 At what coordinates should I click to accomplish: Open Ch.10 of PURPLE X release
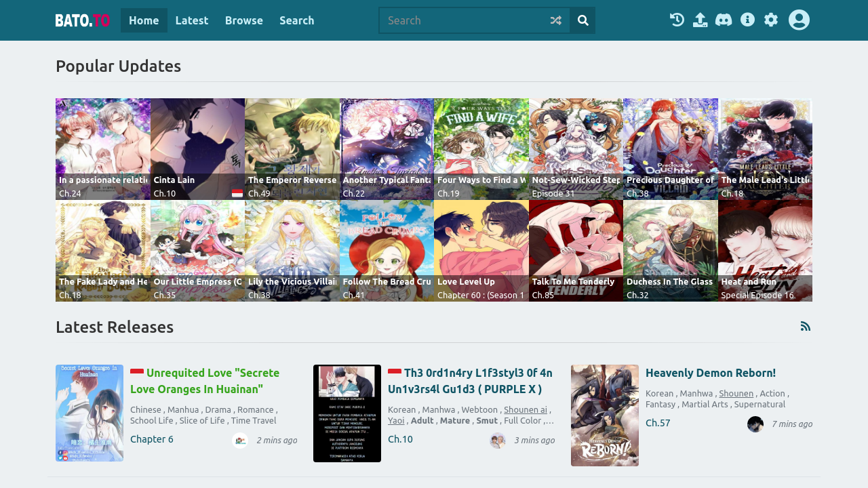tap(400, 439)
